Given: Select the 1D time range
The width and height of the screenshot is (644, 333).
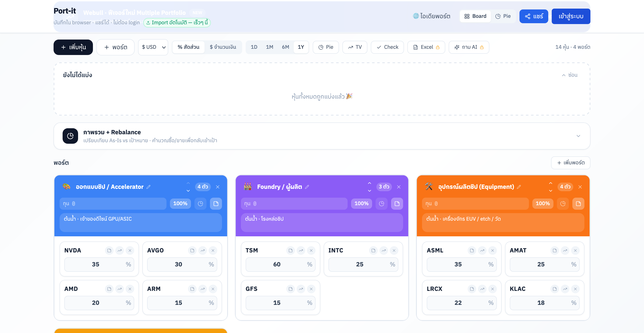Looking at the screenshot, I should pos(254,47).
